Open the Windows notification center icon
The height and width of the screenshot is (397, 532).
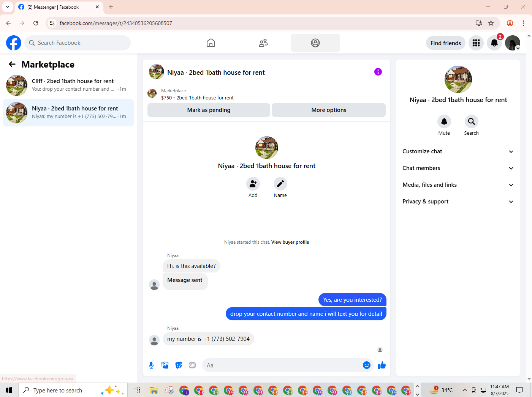(x=519, y=390)
